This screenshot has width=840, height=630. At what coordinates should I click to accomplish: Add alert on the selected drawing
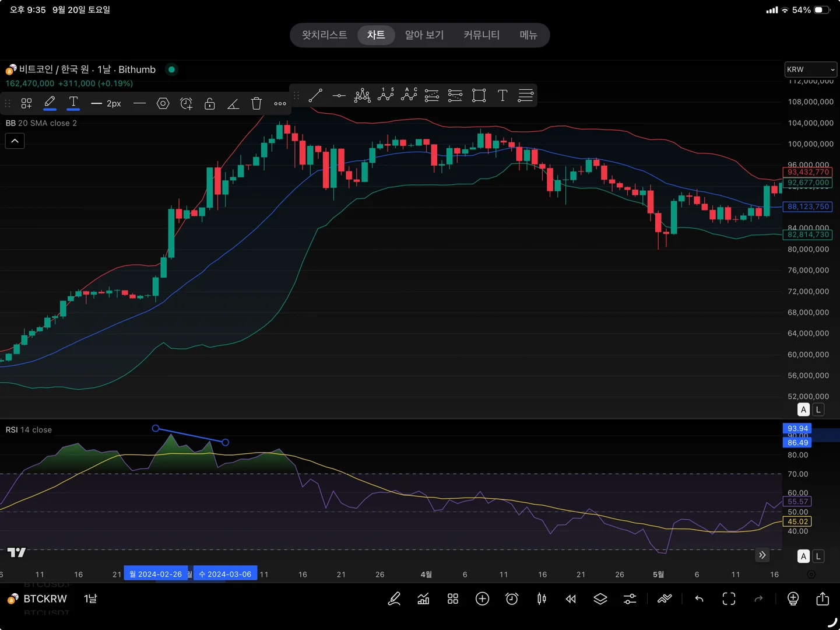[x=187, y=104]
